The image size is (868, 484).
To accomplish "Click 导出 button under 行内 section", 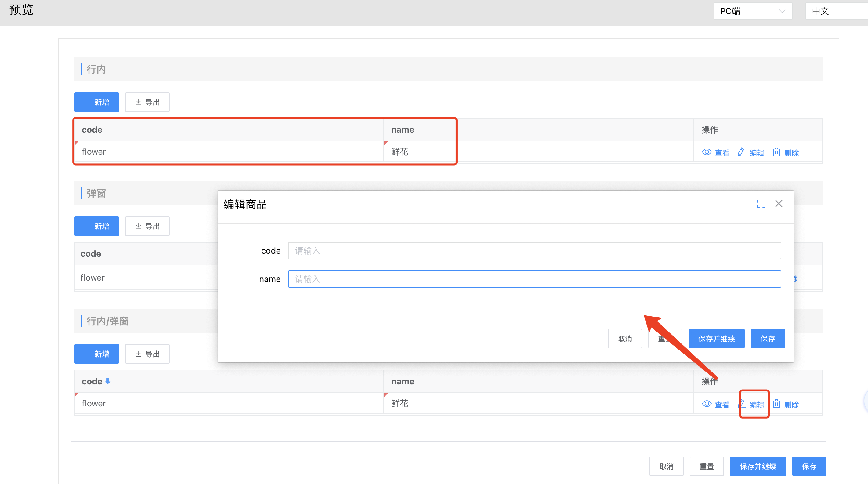I will coord(147,102).
